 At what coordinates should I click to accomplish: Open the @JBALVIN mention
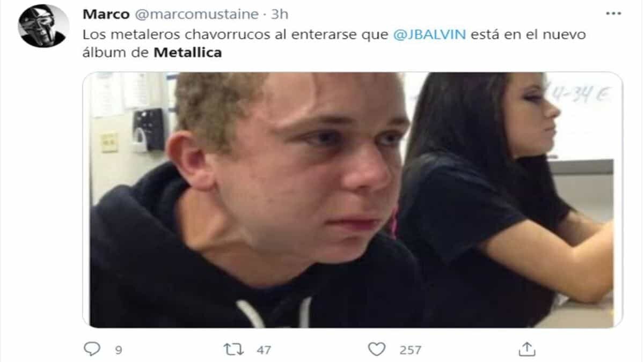[x=430, y=35]
